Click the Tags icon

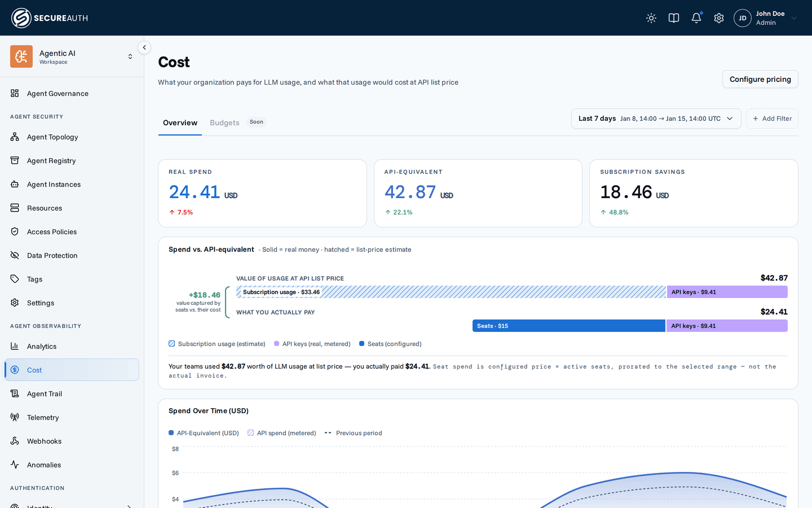tap(15, 279)
